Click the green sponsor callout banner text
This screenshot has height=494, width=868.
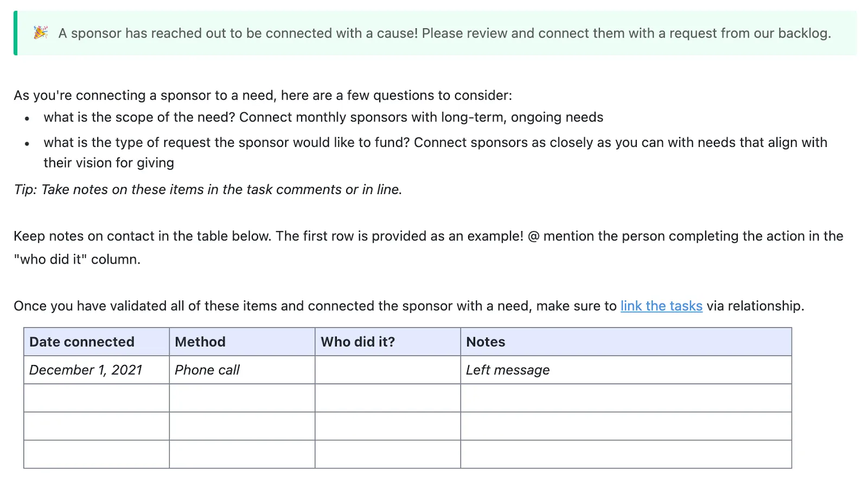[444, 33]
